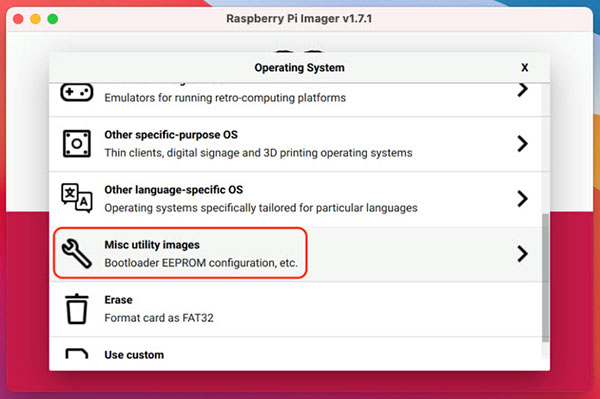This screenshot has height=399, width=600.
Task: Click 'Emulators for running retro-computing platforms' text
Action: [x=225, y=98]
